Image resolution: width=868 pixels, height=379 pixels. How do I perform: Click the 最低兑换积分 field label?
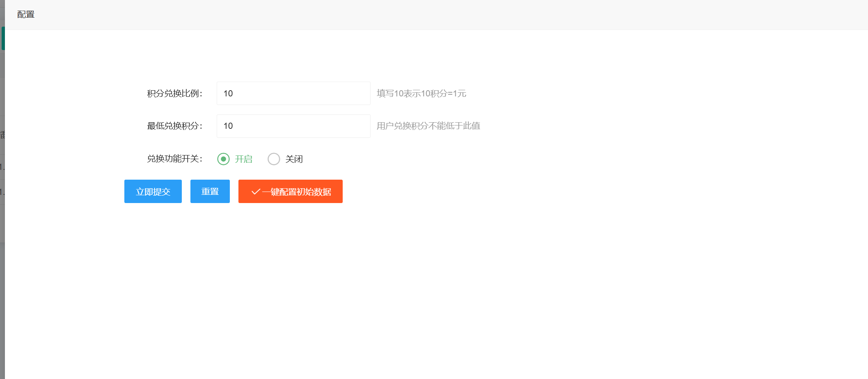tap(174, 126)
